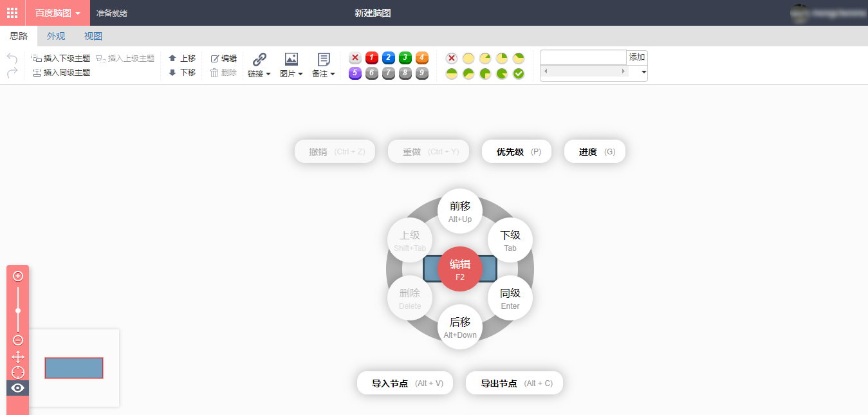Image resolution: width=868 pixels, height=415 pixels.
Task: Click the navigator minimap node thumbnail
Action: [74, 368]
